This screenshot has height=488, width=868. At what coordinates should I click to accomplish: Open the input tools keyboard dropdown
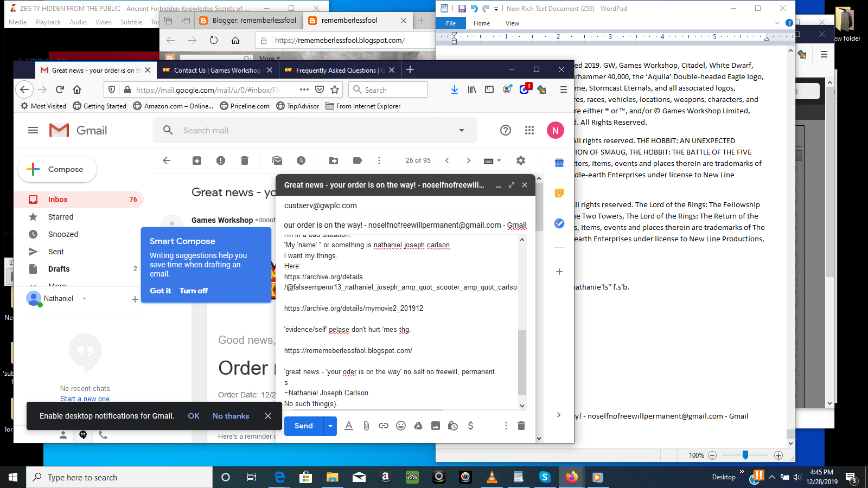coord(493,161)
